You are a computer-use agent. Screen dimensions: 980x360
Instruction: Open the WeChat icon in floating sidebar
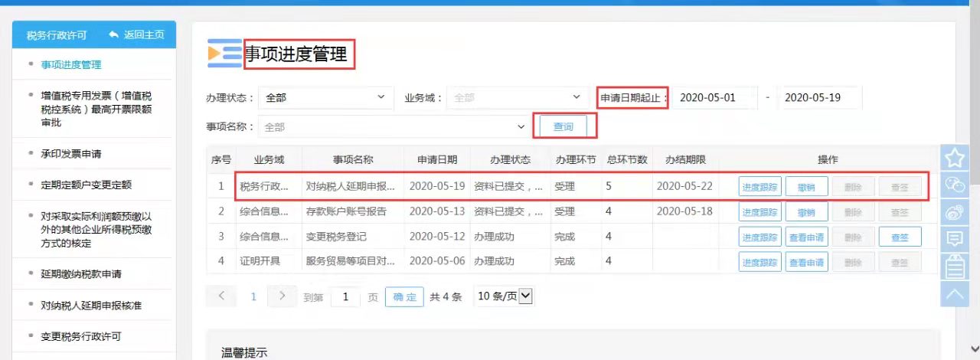(x=954, y=185)
